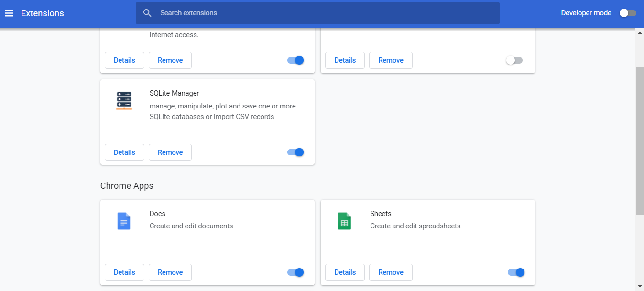Click the Docs app icon
The width and height of the screenshot is (644, 291).
coord(124,221)
